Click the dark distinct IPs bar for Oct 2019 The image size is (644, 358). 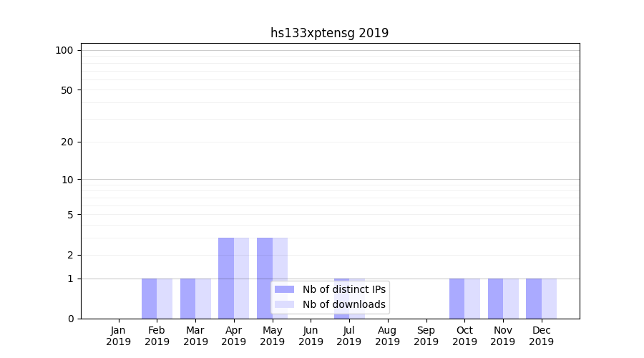point(457,299)
